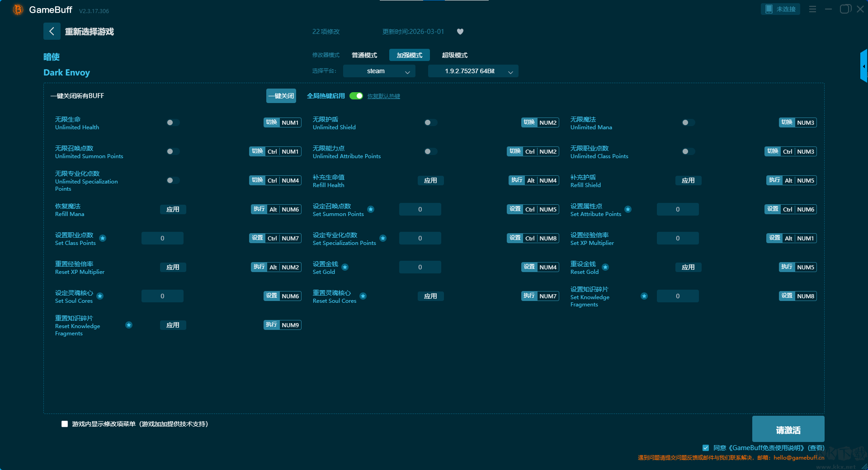The width and height of the screenshot is (868, 470).
Task: Click the heart favorite icon
Action: [460, 32]
